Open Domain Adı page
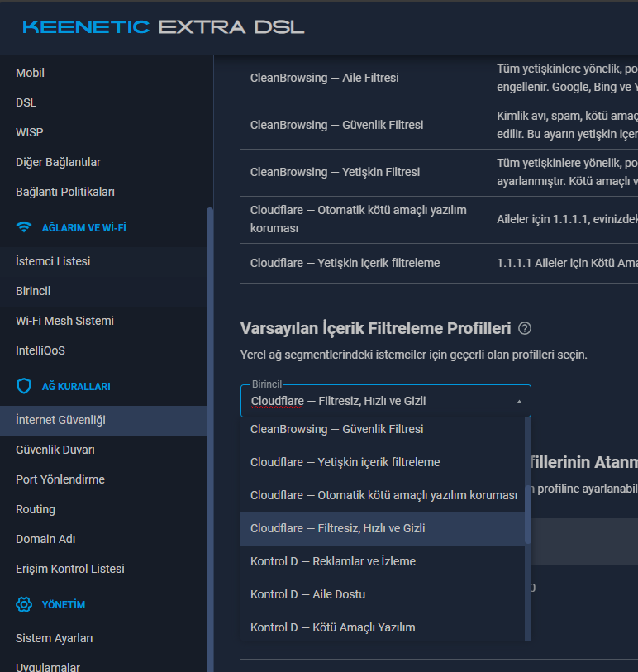The image size is (638, 672). tap(103, 539)
